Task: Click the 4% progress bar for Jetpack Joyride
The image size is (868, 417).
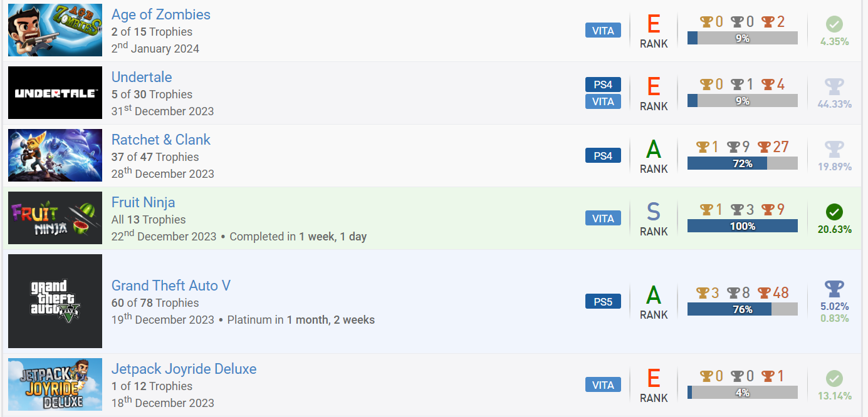Action: 743,393
